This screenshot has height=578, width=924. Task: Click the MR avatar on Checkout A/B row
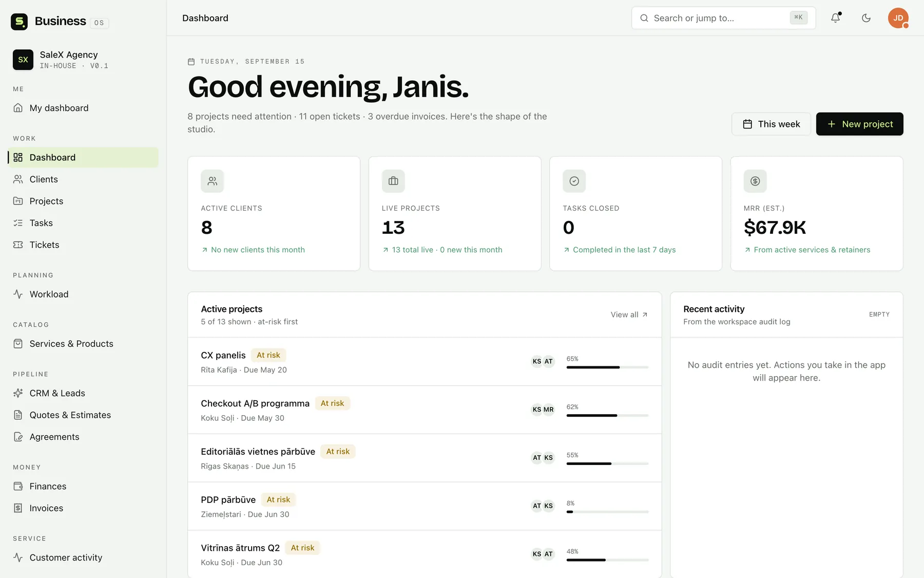click(549, 409)
